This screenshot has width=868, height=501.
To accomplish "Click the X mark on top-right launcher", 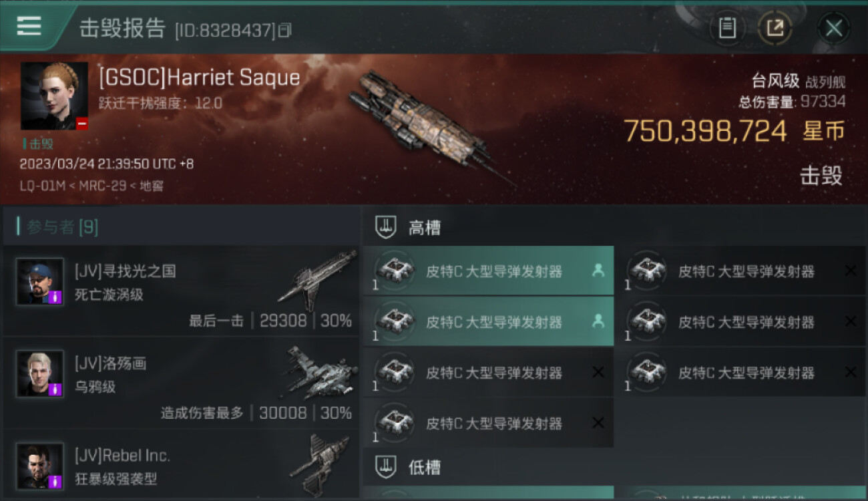I will (850, 271).
